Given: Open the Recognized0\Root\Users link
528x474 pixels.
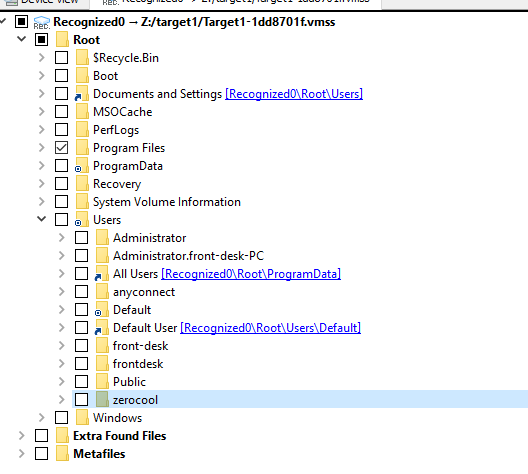Looking at the screenshot, I should (x=294, y=94).
